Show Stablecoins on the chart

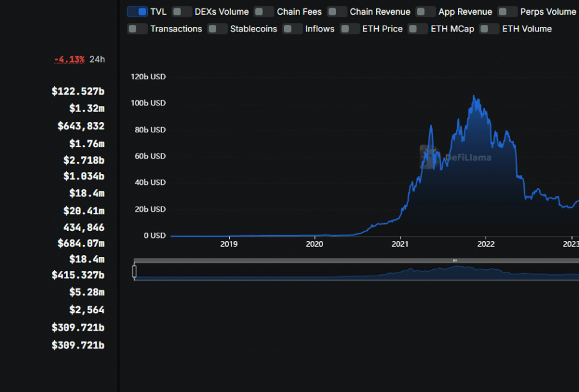click(x=218, y=29)
